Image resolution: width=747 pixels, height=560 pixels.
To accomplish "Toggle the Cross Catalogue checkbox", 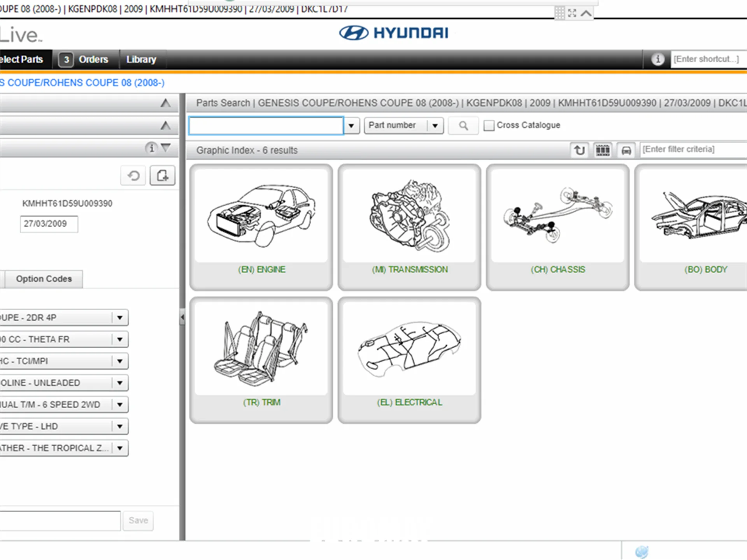I will tap(489, 125).
